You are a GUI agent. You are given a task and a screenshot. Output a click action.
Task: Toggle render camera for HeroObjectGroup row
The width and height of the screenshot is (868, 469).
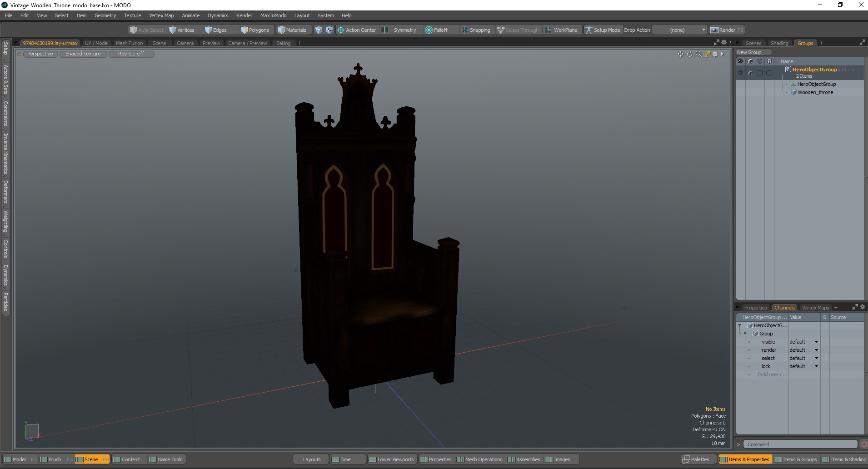pyautogui.click(x=750, y=73)
